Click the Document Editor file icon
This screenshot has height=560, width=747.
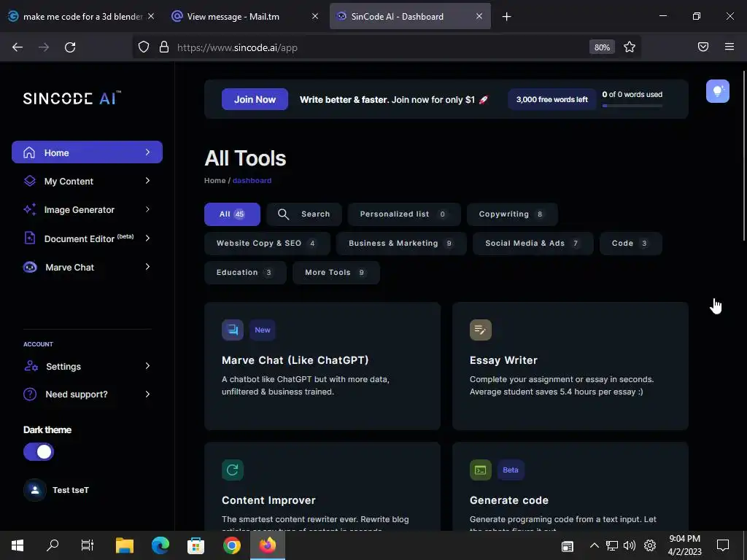[29, 238]
